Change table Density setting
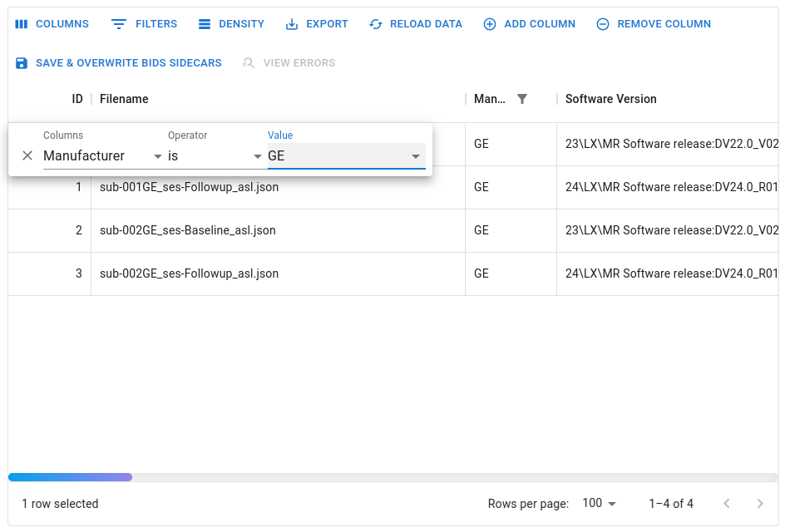Image resolution: width=785 pixels, height=532 pixels. tap(231, 24)
